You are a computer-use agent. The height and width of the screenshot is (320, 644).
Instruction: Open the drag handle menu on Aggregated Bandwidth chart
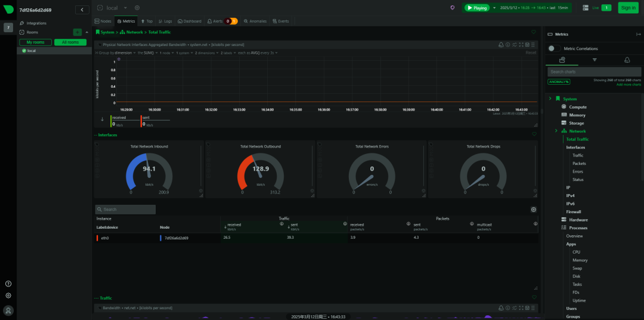533,44
